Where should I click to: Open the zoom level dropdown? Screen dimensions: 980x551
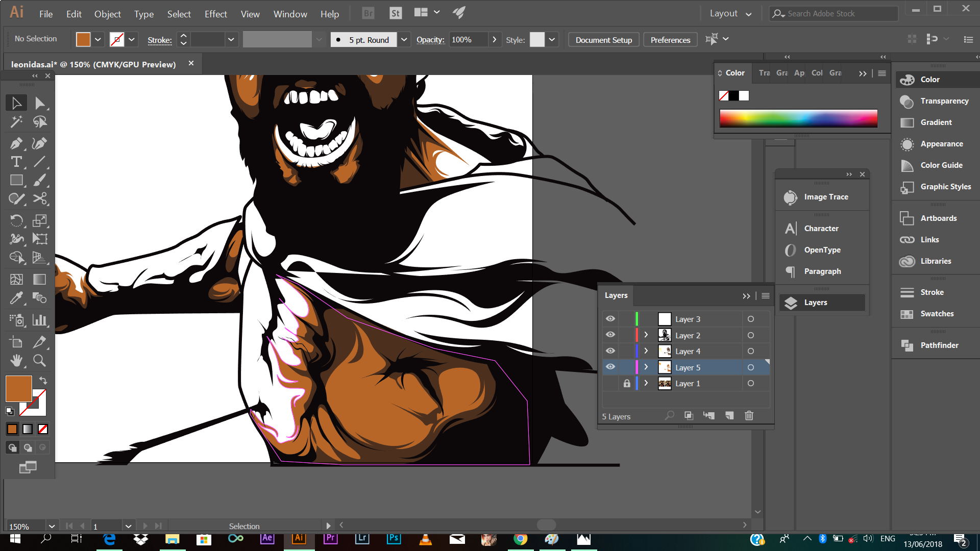pyautogui.click(x=52, y=526)
